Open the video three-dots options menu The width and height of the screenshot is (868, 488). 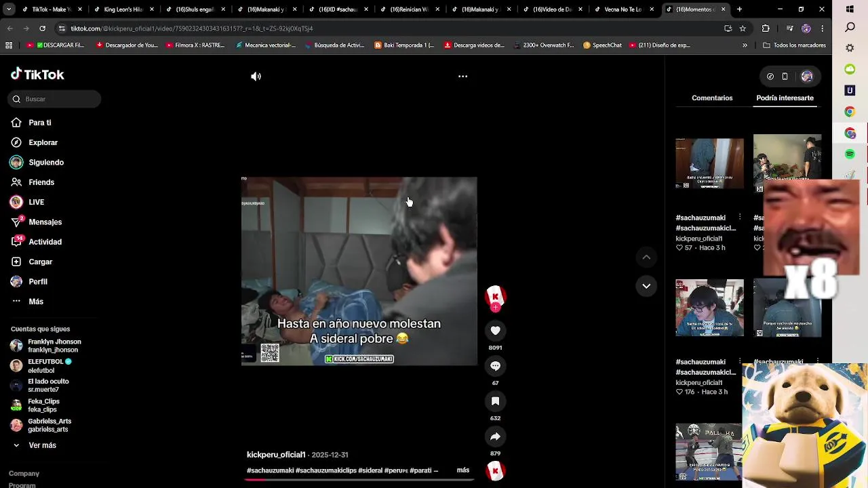click(x=462, y=77)
